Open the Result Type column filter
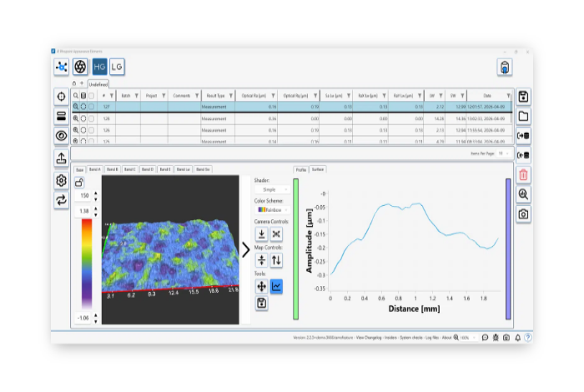584x392 pixels. click(x=231, y=96)
